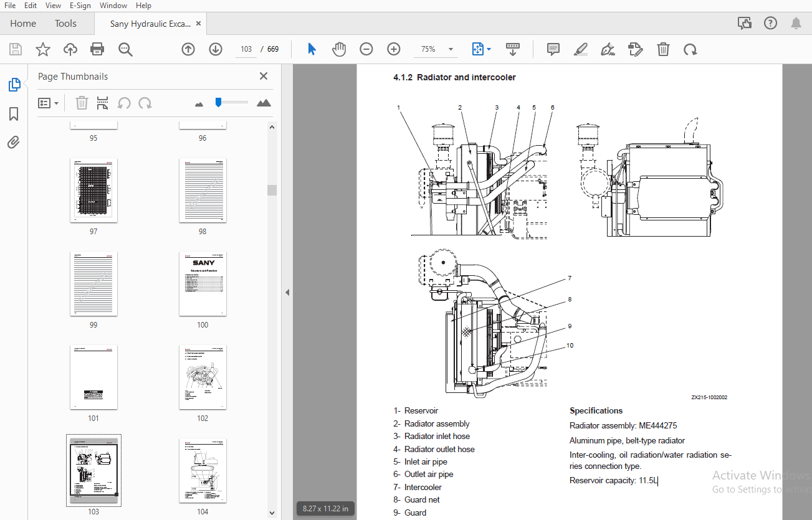
Task: Open the Attachments paperclip panel
Action: tap(14, 143)
